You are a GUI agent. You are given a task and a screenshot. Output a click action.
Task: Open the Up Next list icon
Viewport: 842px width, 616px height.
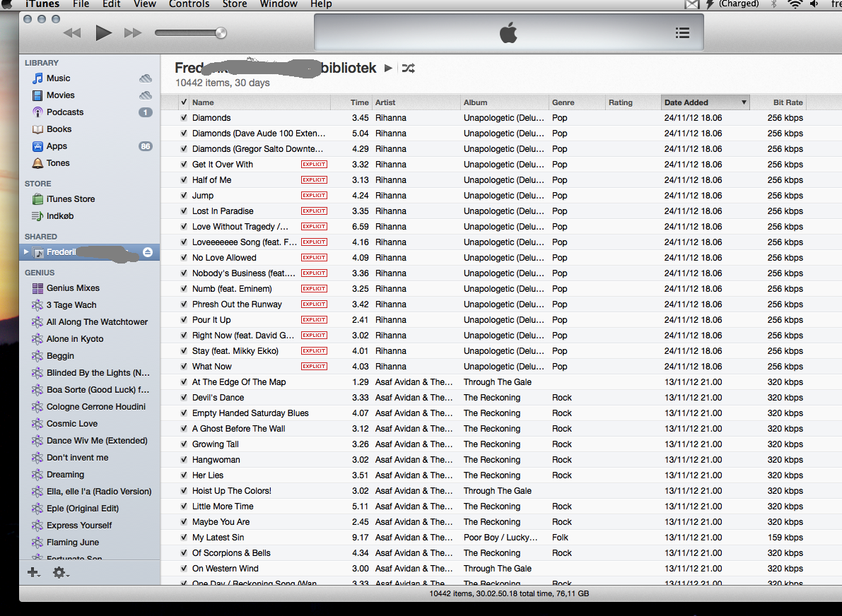pos(682,32)
